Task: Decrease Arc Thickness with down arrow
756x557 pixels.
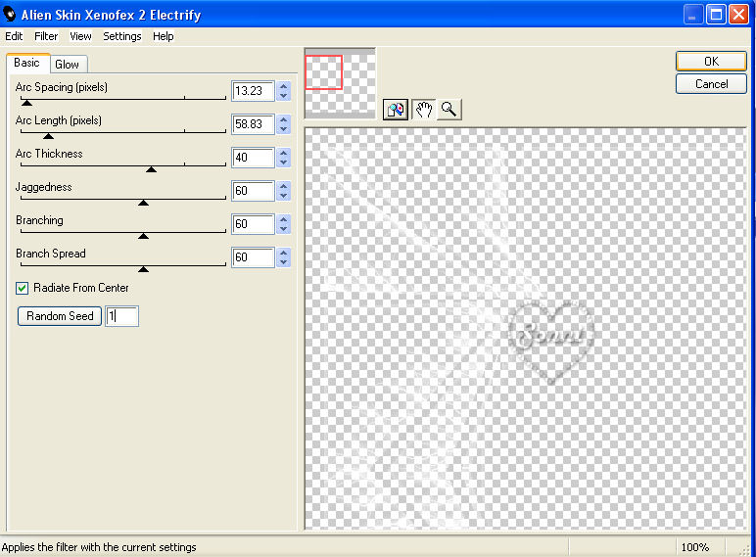Action: tap(284, 162)
